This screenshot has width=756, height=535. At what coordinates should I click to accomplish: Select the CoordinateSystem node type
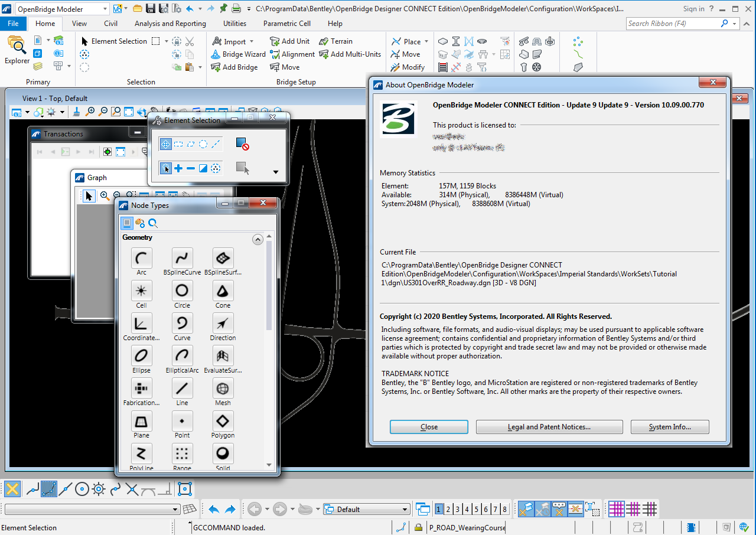click(x=142, y=324)
